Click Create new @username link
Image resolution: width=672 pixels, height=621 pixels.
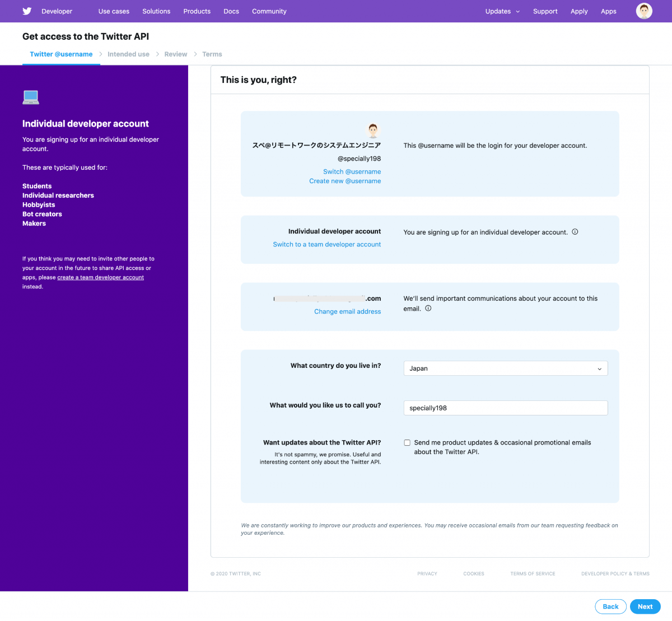(345, 181)
